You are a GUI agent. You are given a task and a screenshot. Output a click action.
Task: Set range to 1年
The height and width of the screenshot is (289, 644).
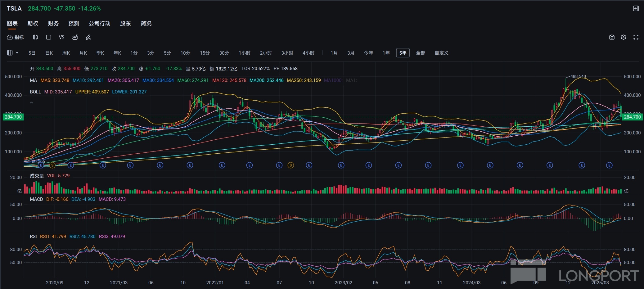(x=386, y=53)
